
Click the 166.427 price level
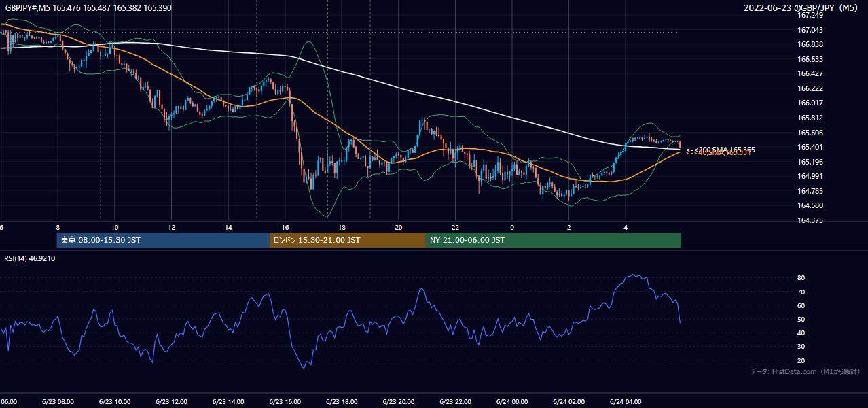click(x=810, y=73)
